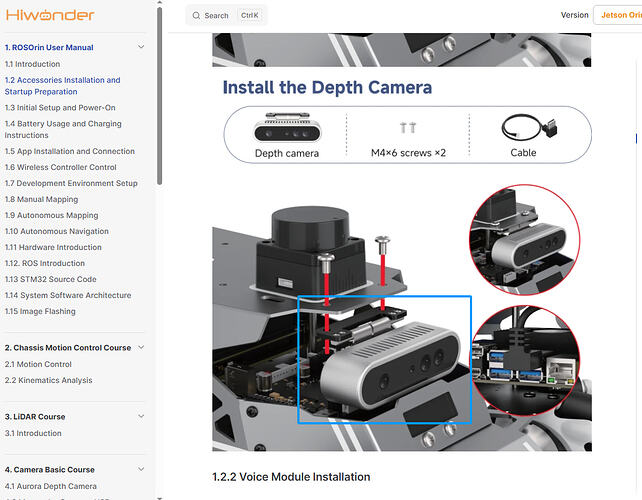The height and width of the screenshot is (500, 642).
Task: Open 1.15 Image Flashing page
Action: 40,311
